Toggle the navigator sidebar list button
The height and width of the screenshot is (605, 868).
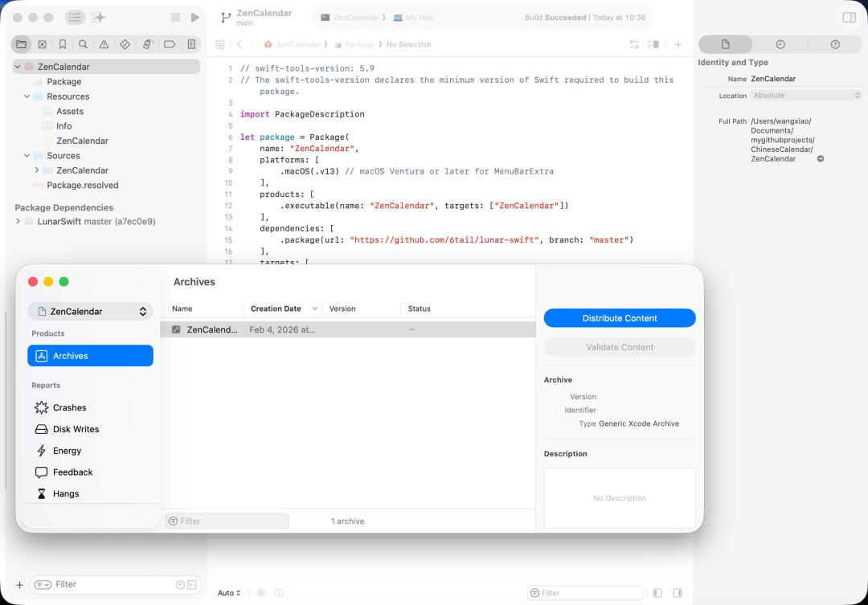point(75,18)
